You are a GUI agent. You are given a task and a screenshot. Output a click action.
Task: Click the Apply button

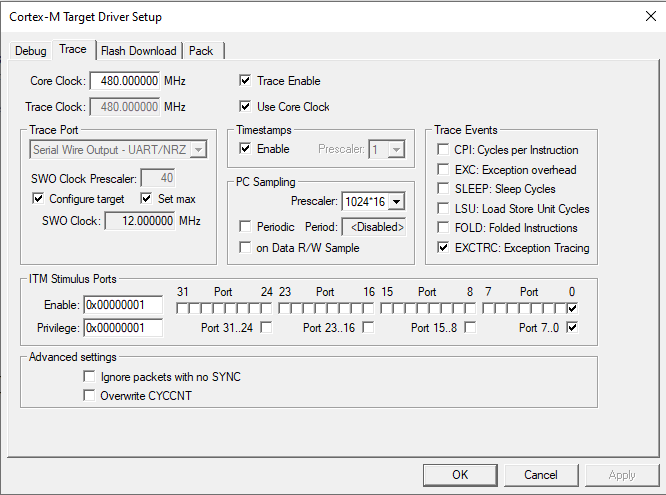pyautogui.click(x=622, y=475)
